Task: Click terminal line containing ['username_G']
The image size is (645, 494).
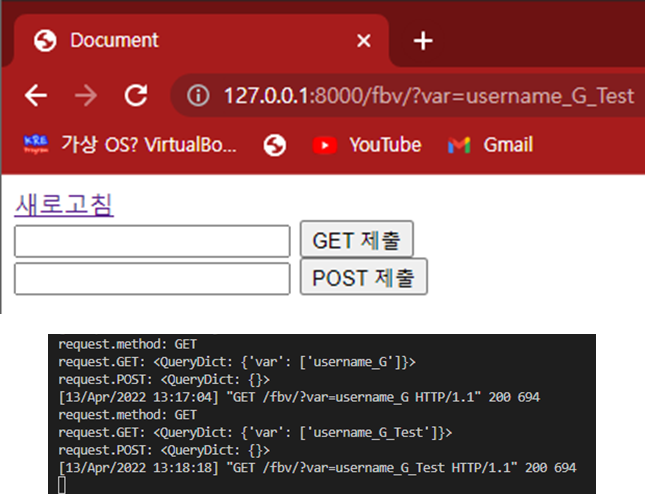Action: [x=237, y=362]
